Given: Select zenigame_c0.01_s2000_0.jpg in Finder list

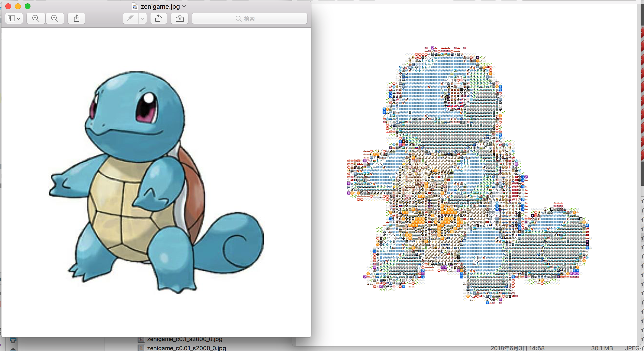Looking at the screenshot, I should pos(187,348).
